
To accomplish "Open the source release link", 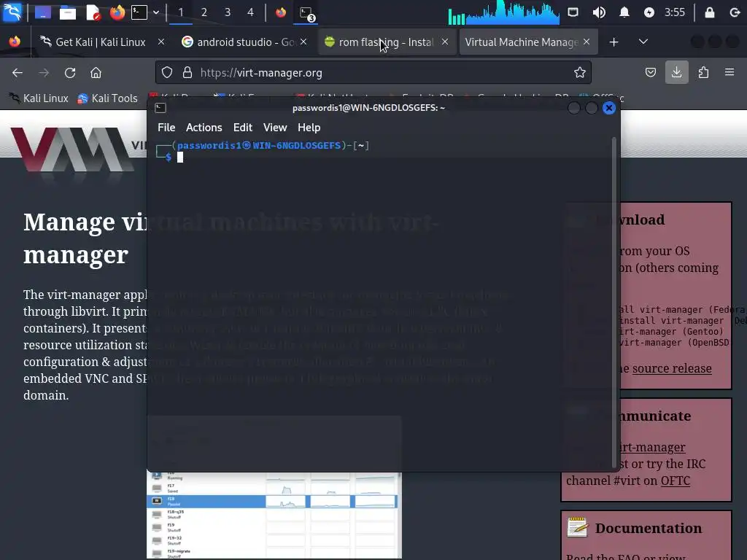I will 672,368.
